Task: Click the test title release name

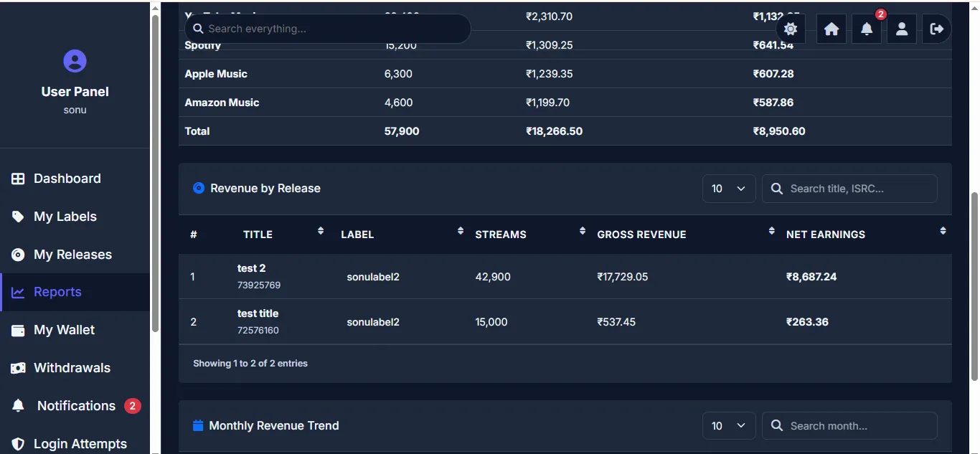Action: pyautogui.click(x=258, y=313)
